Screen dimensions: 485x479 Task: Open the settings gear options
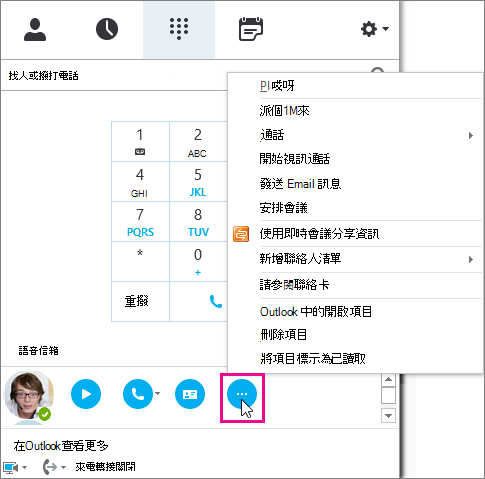click(369, 29)
